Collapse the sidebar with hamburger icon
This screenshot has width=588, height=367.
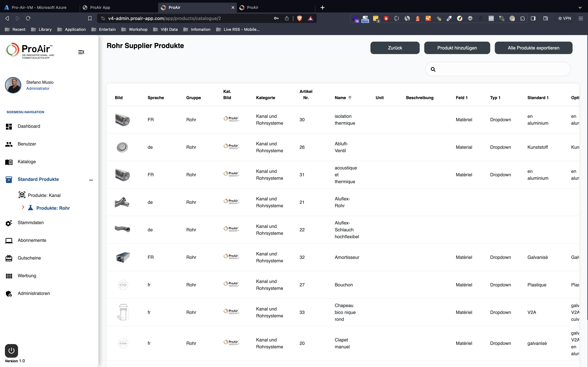click(81, 52)
